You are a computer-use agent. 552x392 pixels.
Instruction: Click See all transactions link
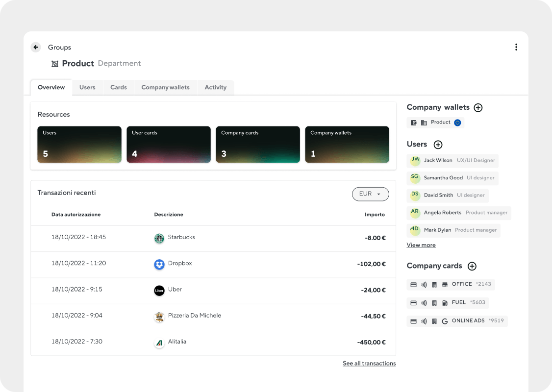click(369, 364)
